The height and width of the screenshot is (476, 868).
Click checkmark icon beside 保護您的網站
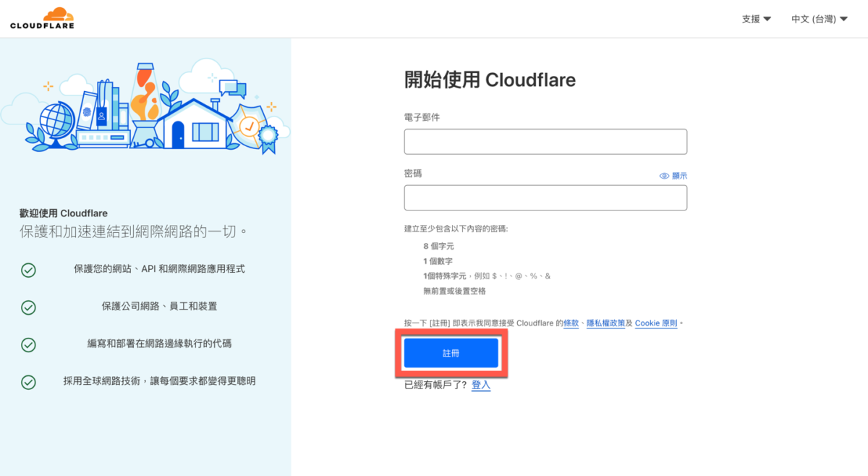click(28, 270)
